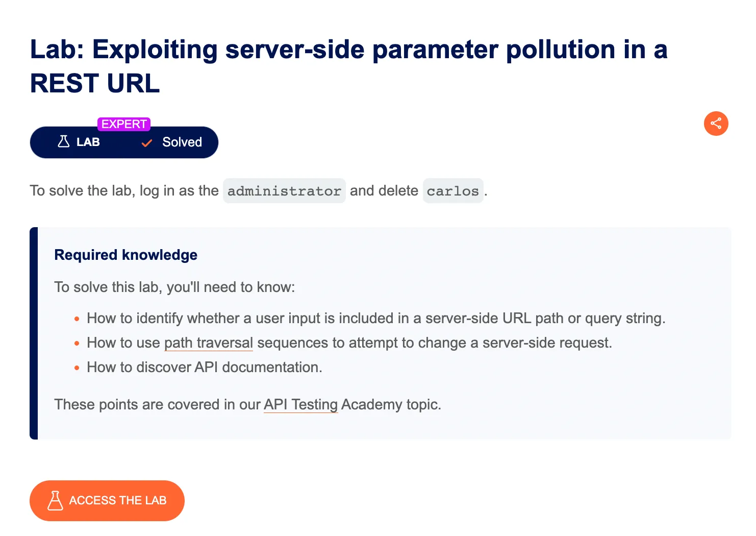Click the sentence mentioning Academy topic
The height and width of the screenshot is (536, 756).
pyautogui.click(x=247, y=405)
